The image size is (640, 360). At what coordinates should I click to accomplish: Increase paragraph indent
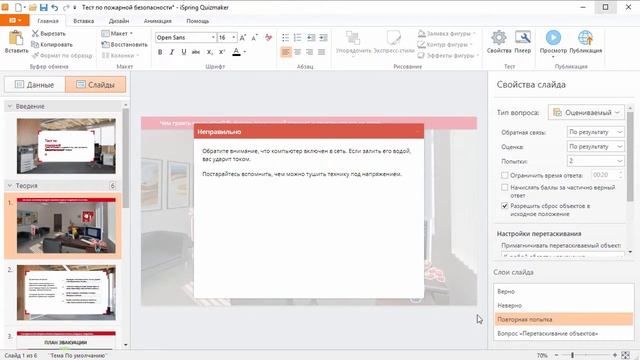pos(323,38)
